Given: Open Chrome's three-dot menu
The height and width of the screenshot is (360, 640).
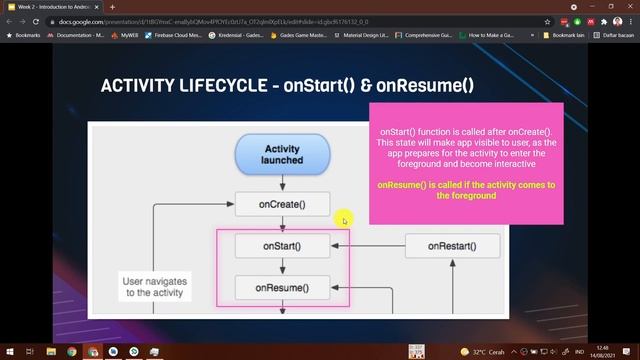Looking at the screenshot, I should click(631, 22).
